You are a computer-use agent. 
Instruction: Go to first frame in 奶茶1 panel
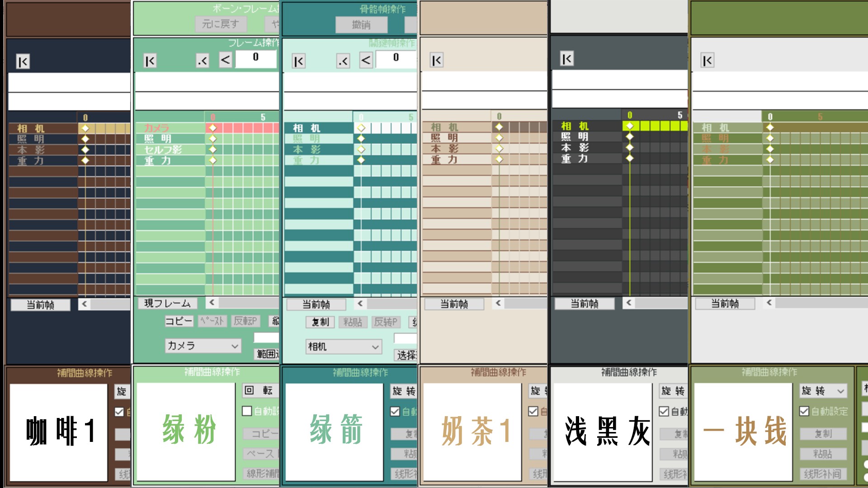coord(436,61)
